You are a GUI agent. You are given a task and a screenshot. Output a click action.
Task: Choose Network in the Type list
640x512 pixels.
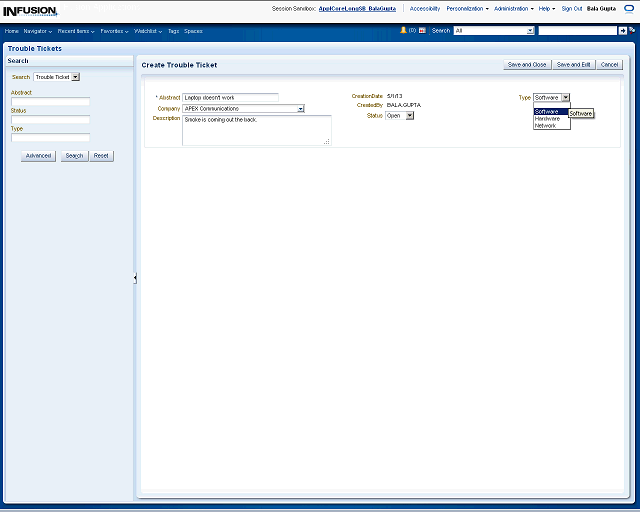coord(545,125)
